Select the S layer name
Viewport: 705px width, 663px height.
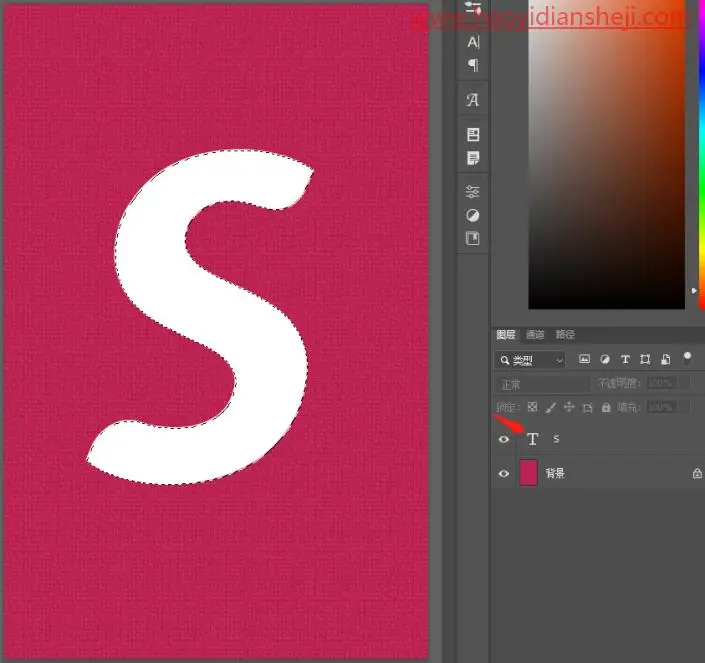[556, 439]
